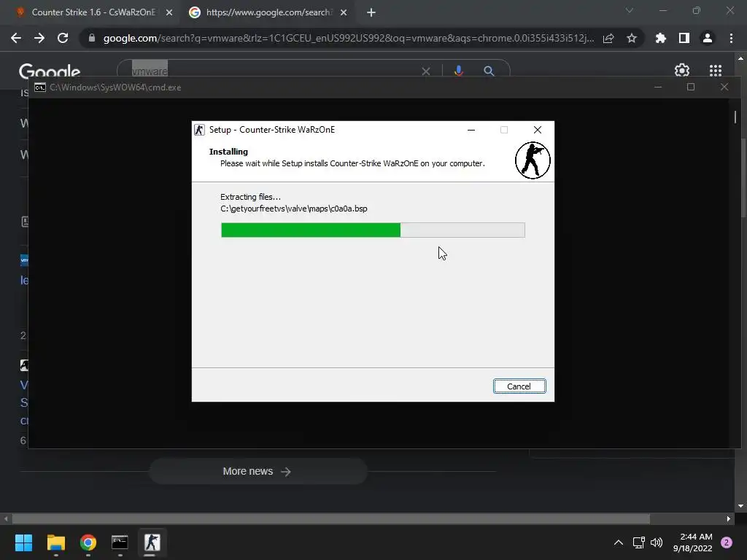Submit Google search with magnifier icon
The height and width of the screenshot is (560, 747).
[489, 71]
